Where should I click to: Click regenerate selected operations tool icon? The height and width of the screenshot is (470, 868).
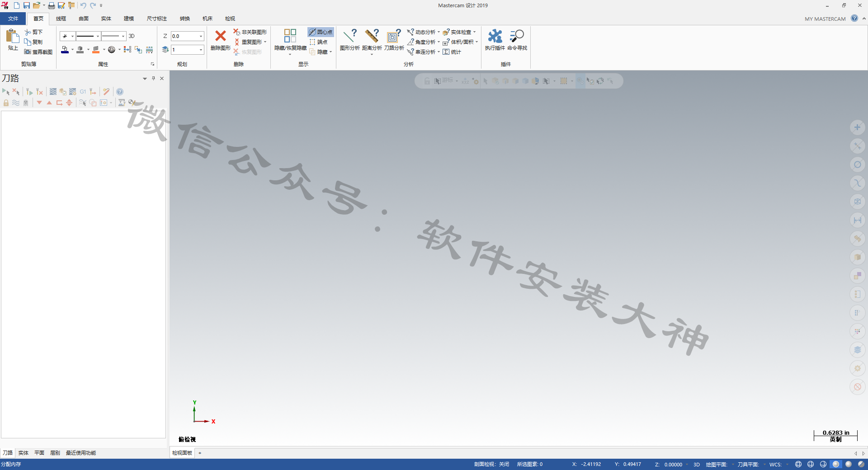point(29,92)
